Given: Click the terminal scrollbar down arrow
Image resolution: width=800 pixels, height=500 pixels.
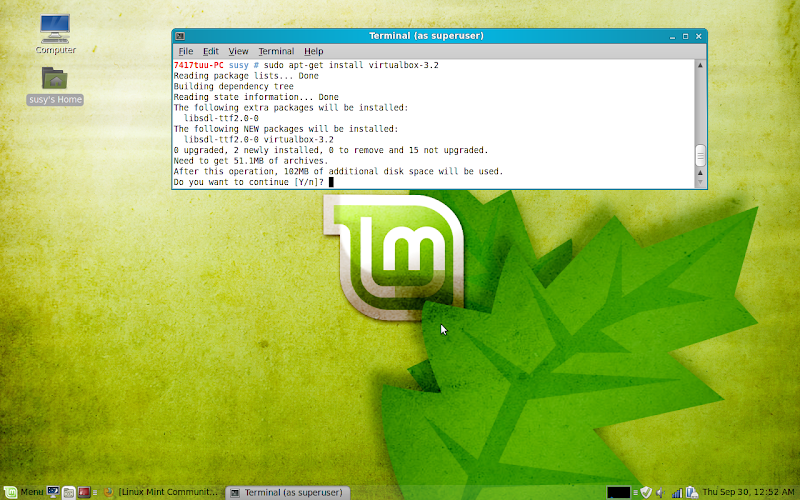Looking at the screenshot, I should click(x=700, y=182).
